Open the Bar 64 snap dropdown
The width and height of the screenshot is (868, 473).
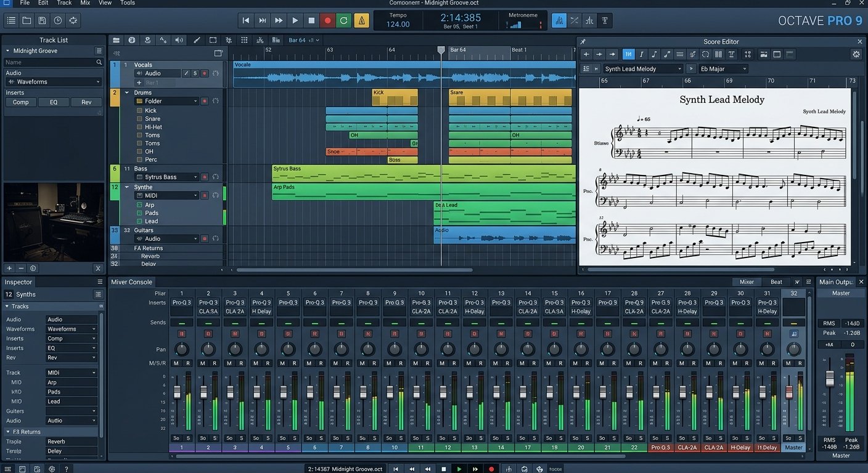tap(305, 40)
